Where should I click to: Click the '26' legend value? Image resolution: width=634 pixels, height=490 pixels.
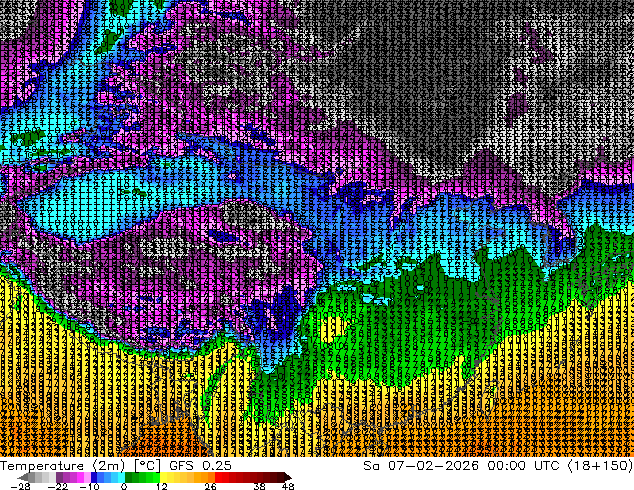[210, 486]
